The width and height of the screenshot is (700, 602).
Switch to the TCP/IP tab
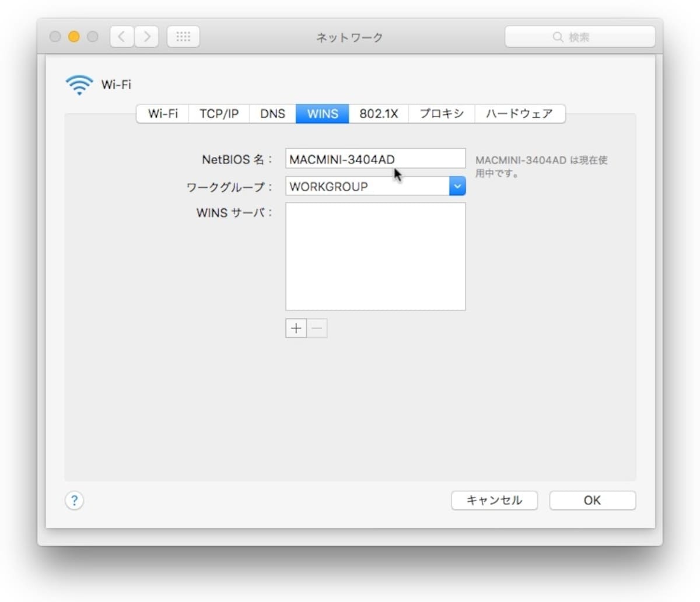tap(219, 113)
